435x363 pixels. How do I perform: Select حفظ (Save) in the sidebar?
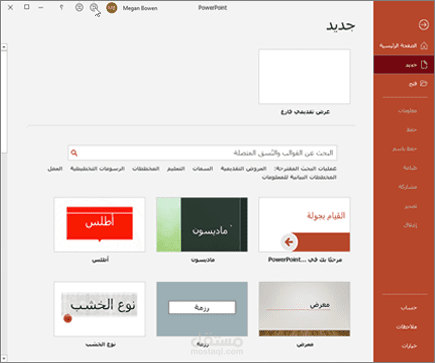click(x=412, y=130)
